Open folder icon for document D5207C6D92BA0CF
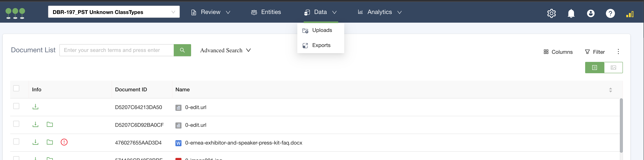The height and width of the screenshot is (160, 644). pyautogui.click(x=50, y=125)
